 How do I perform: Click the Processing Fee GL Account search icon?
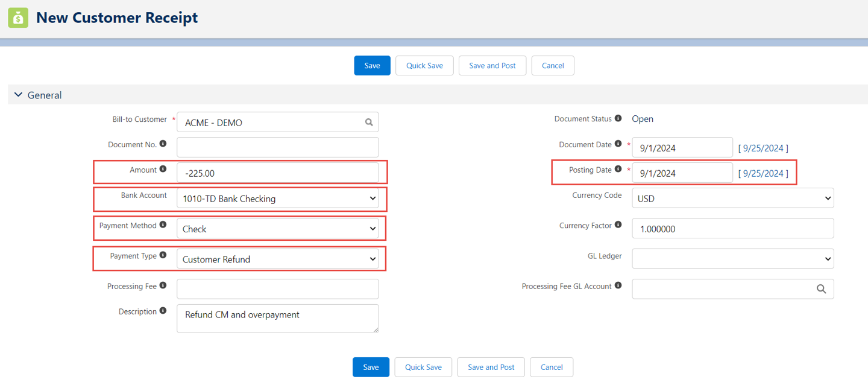821,289
